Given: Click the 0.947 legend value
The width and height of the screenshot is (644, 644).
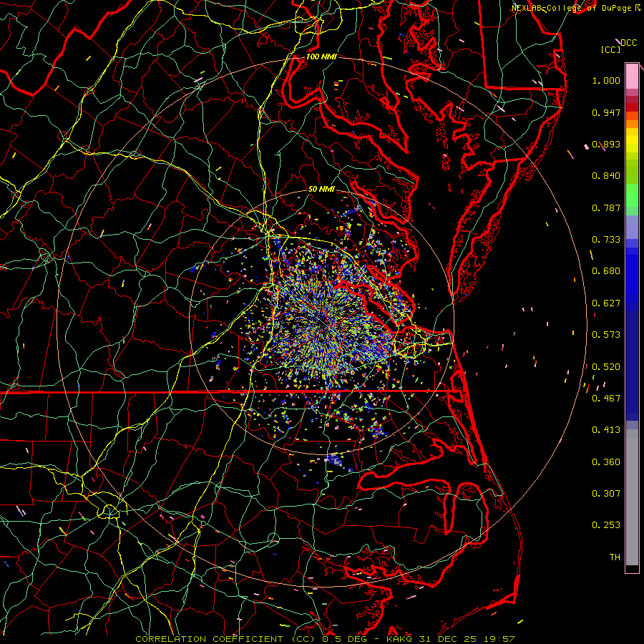Looking at the screenshot, I should [x=606, y=112].
